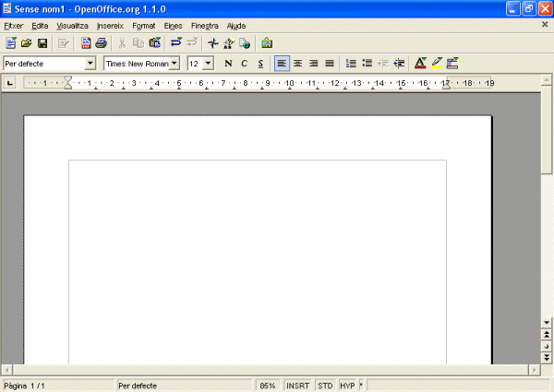The width and height of the screenshot is (554, 392).
Task: Open the Insereix menu
Action: 109,26
